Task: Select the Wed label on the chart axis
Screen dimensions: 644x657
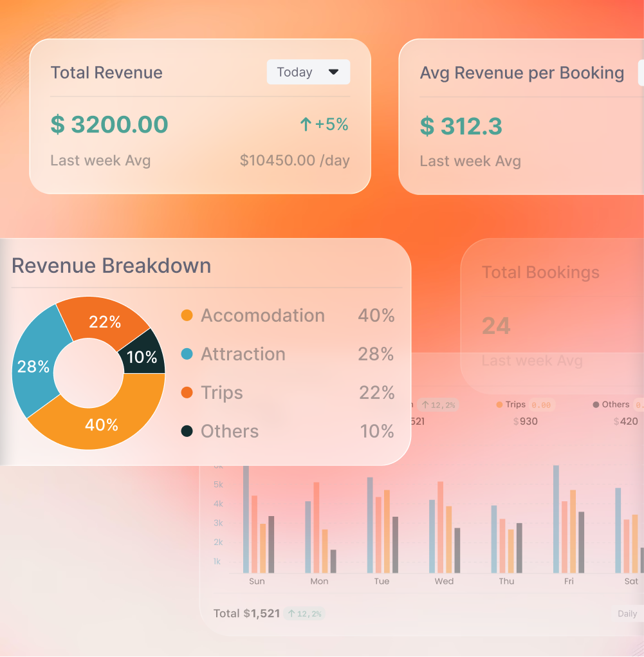Action: pos(443,581)
